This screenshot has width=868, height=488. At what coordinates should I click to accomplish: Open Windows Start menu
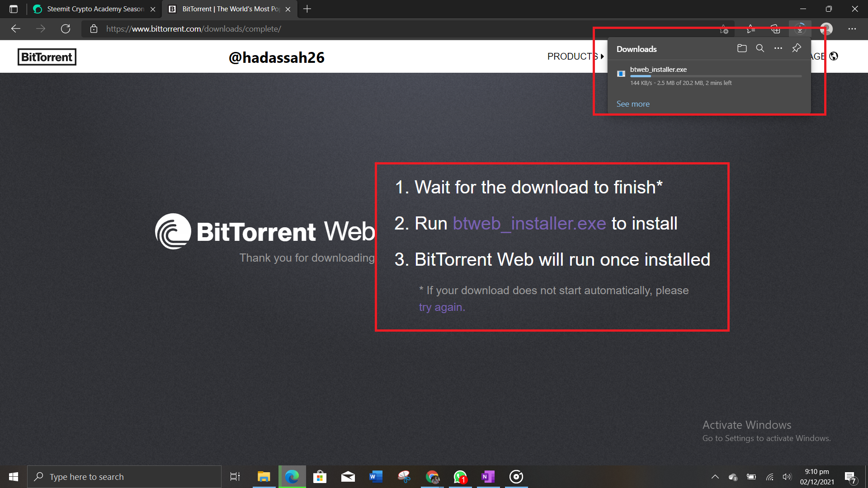(x=14, y=477)
